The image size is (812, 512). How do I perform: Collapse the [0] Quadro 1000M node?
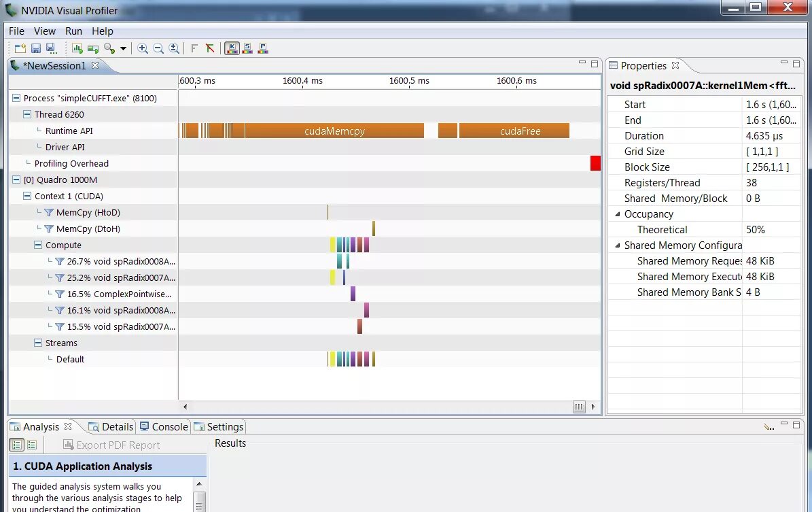[16, 180]
